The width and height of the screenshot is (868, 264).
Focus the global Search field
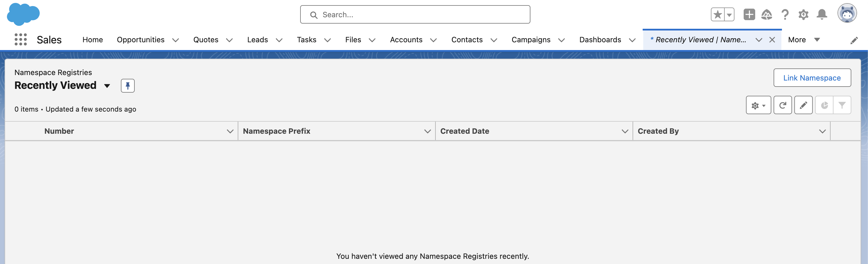click(415, 14)
